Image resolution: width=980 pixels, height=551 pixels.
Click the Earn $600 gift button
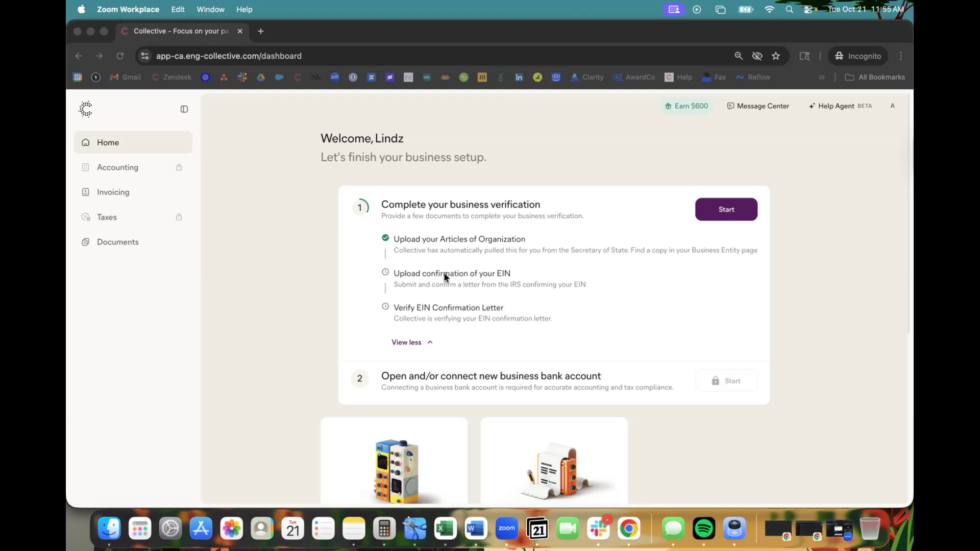[x=686, y=106]
